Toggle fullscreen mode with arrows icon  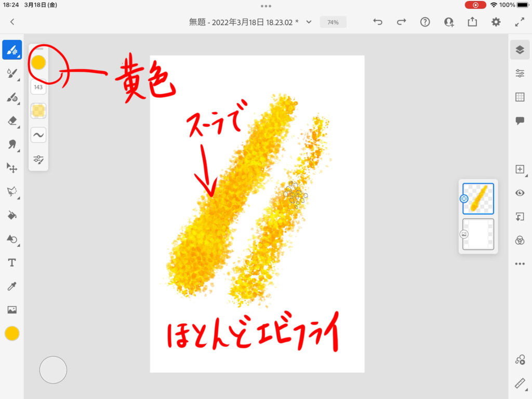[x=520, y=22]
